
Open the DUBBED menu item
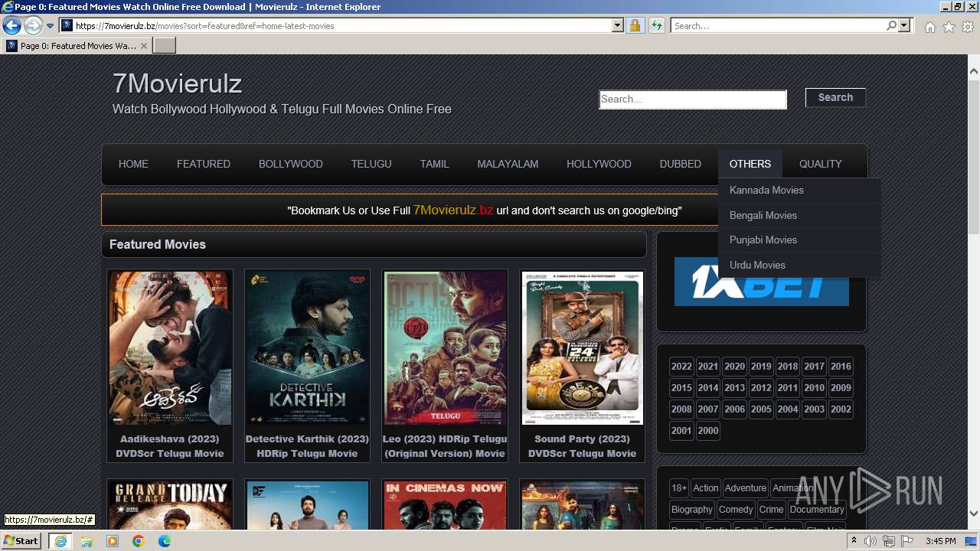[681, 164]
